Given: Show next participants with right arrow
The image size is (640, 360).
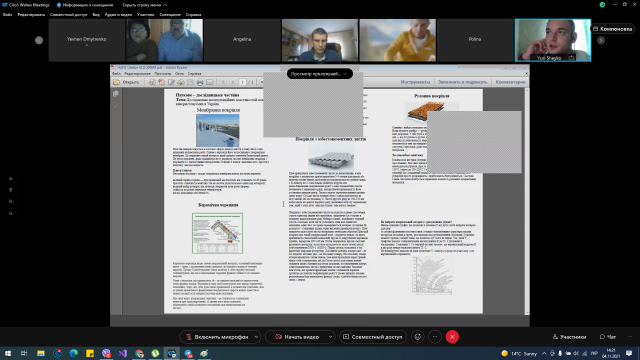Looking at the screenshot, I should click(x=601, y=40).
